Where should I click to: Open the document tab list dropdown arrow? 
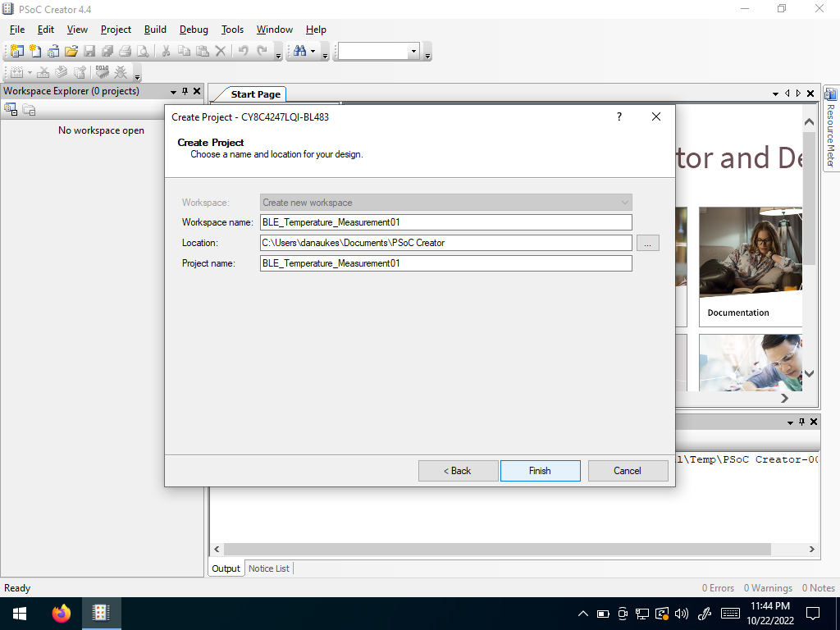pyautogui.click(x=775, y=94)
